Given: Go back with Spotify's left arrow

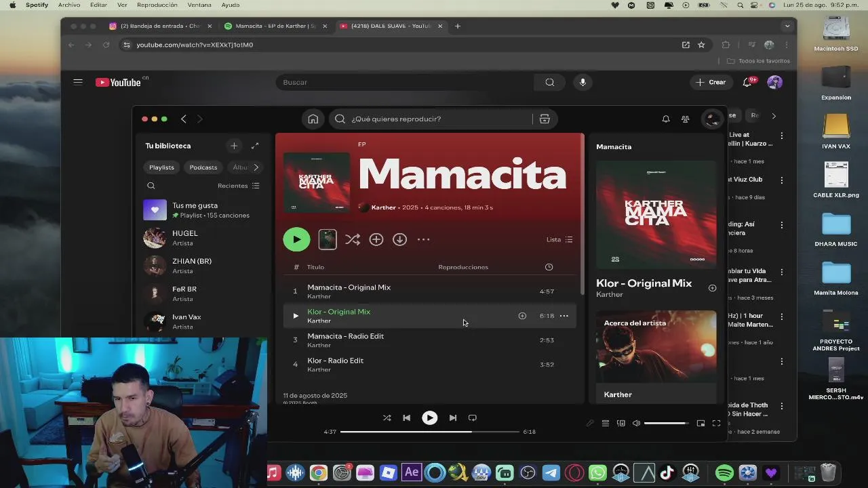Looking at the screenshot, I should point(183,119).
